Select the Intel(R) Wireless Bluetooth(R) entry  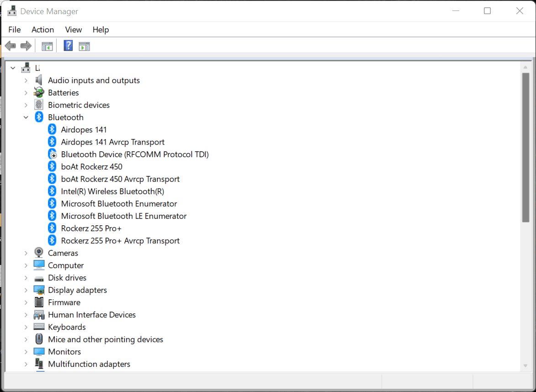pyautogui.click(x=112, y=191)
